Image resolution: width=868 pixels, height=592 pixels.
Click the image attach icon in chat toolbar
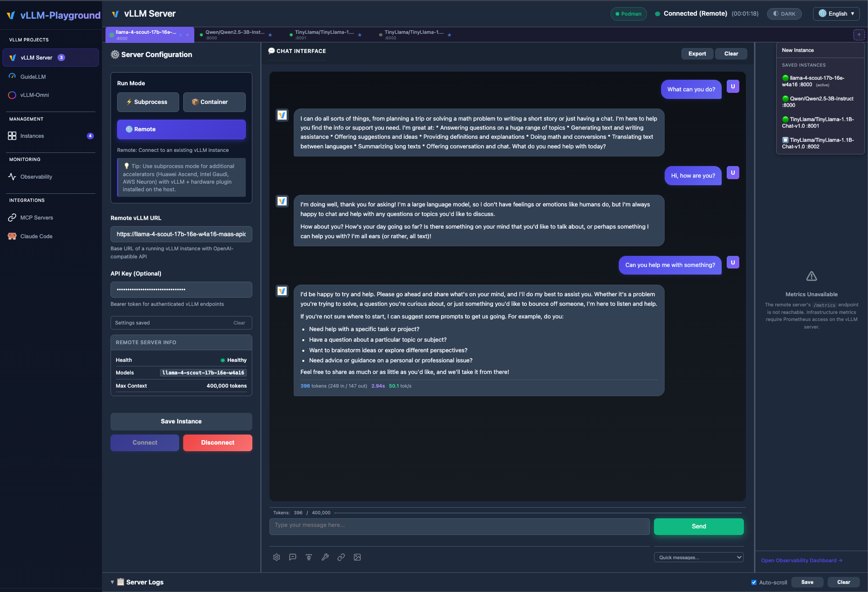click(x=357, y=557)
